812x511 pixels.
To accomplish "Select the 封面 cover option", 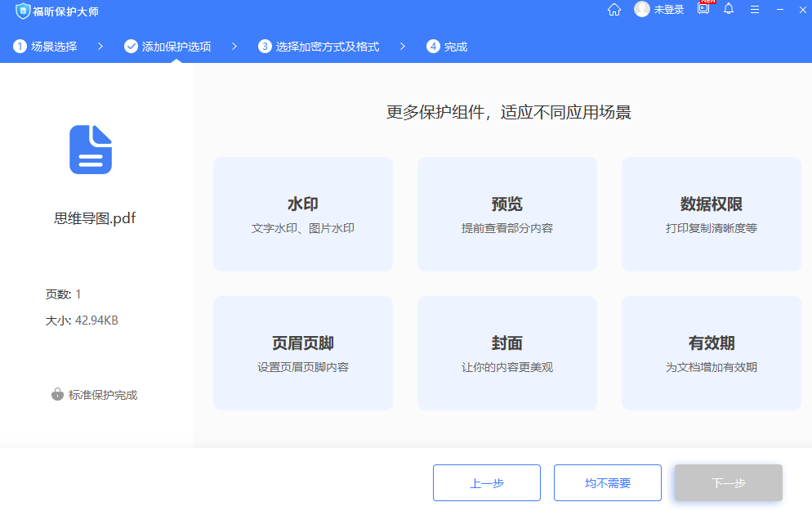I will tap(506, 352).
